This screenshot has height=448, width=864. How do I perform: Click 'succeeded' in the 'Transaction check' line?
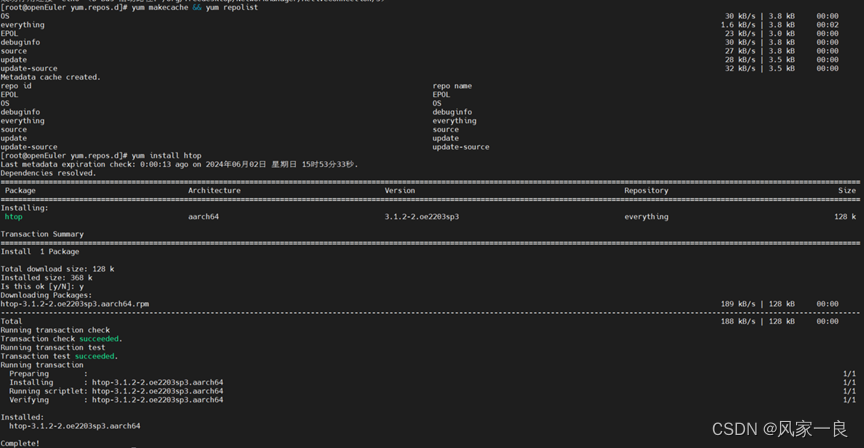[x=99, y=339]
